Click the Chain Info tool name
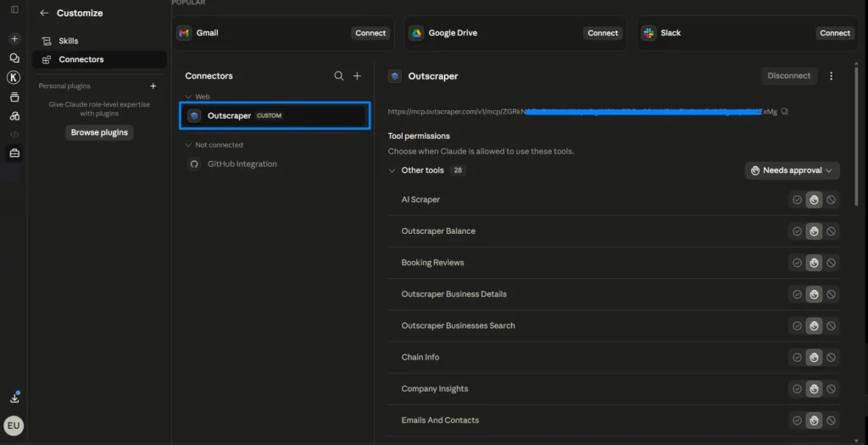Screen dimensions: 868x445 [420, 358]
